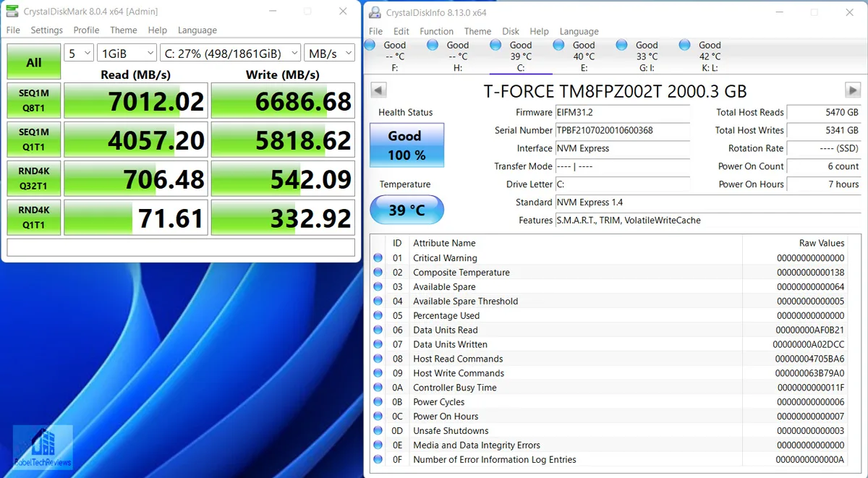Open the Function menu in CrystalDiskInfo
This screenshot has width=868, height=478.
coord(437,31)
